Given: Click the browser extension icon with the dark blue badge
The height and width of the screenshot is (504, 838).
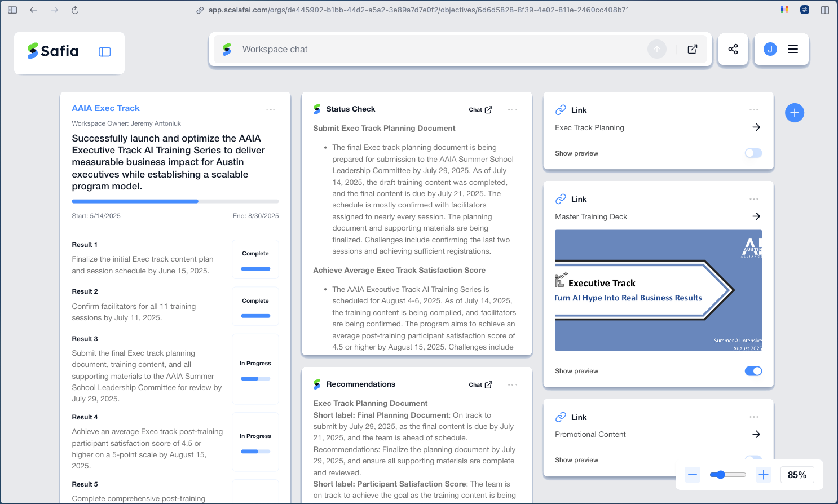Looking at the screenshot, I should click(805, 10).
